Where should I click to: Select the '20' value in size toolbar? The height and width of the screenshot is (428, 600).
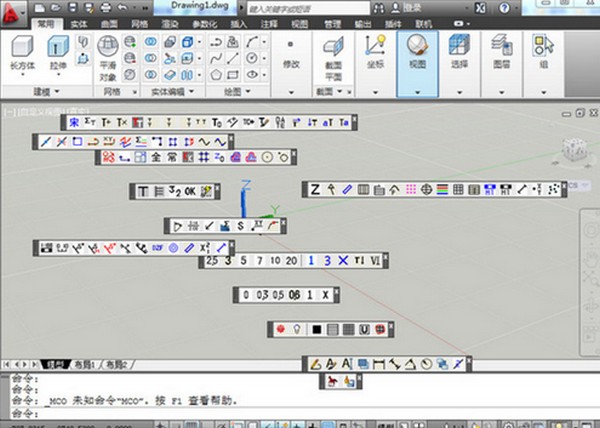[290, 261]
